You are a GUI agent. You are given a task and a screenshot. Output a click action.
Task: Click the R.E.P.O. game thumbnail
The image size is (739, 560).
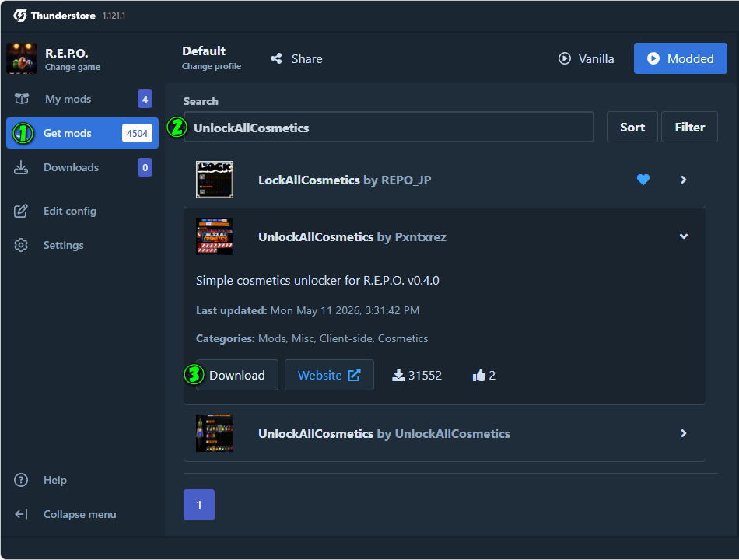pyautogui.click(x=22, y=58)
